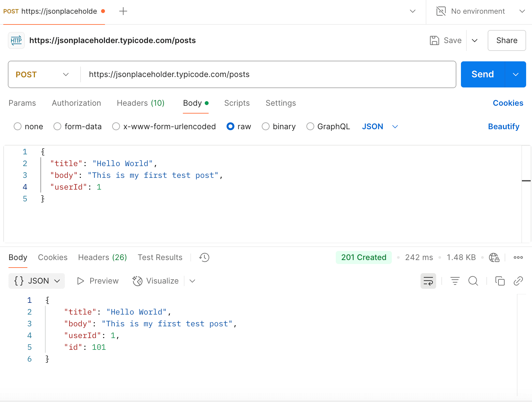The image size is (532, 402).
Task: Select the binary body option
Action: [x=266, y=127]
